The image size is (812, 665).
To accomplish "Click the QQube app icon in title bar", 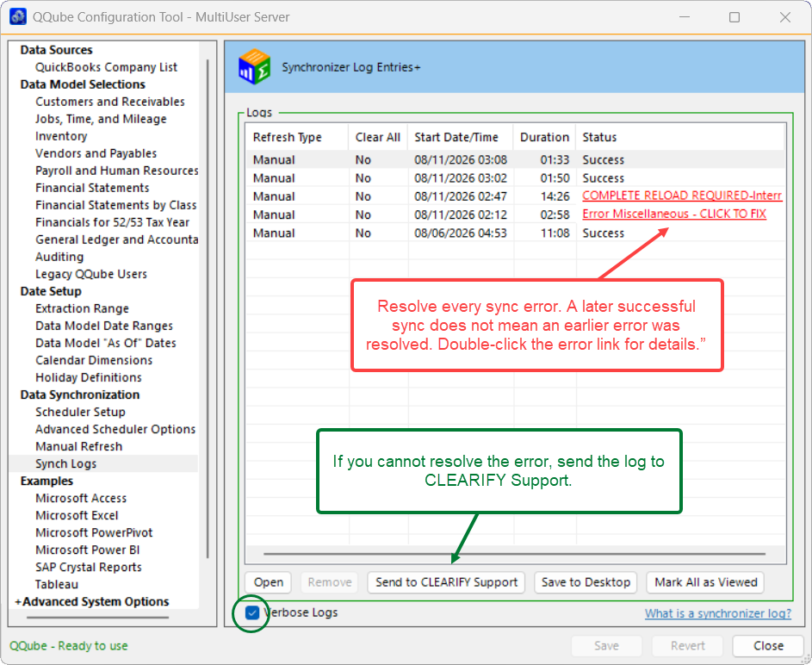I will pyautogui.click(x=18, y=16).
